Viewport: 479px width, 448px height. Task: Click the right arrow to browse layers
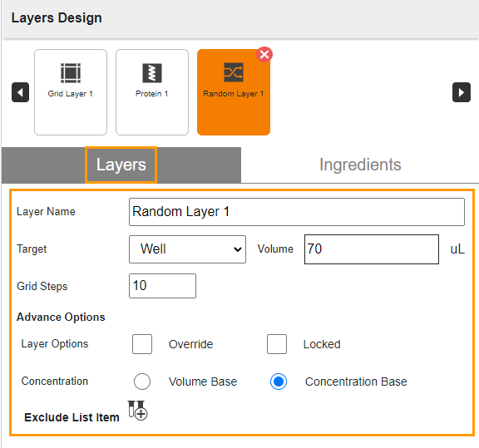click(462, 92)
